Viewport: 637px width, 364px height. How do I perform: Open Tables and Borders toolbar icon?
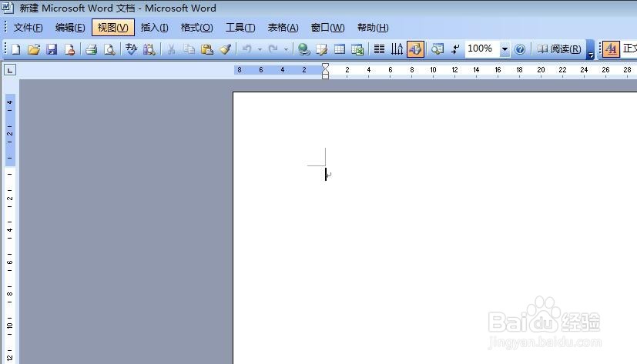[321, 49]
